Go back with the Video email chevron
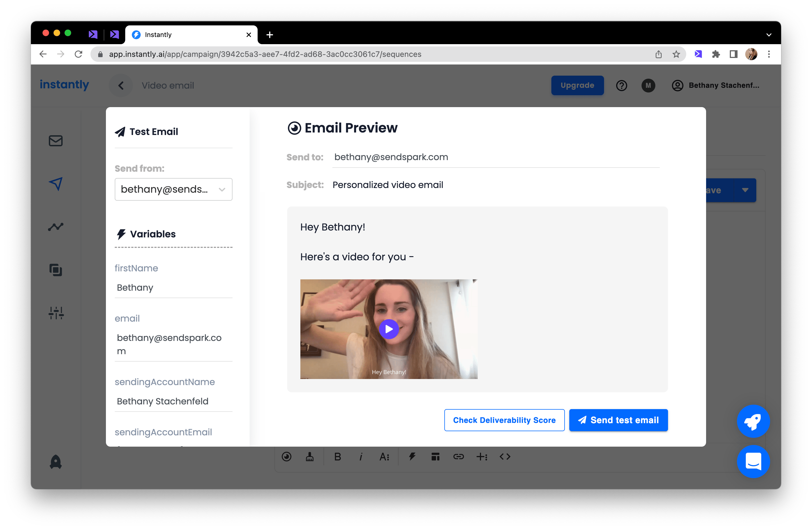The image size is (812, 530). click(x=121, y=85)
